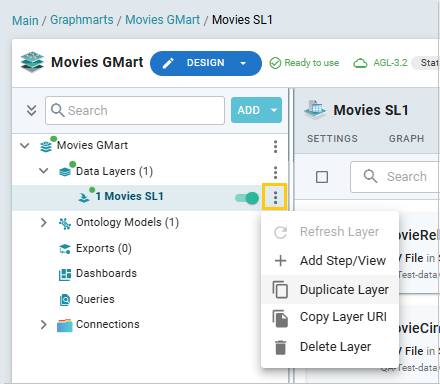The width and height of the screenshot is (440, 384).
Task: Collapse the Movies GMart tree node
Action: [25, 146]
